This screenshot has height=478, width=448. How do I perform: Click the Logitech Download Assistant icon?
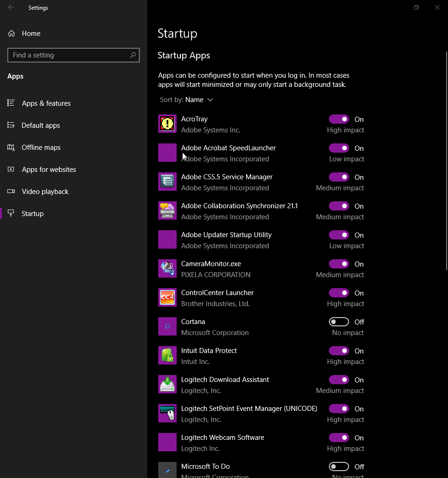coord(167,384)
